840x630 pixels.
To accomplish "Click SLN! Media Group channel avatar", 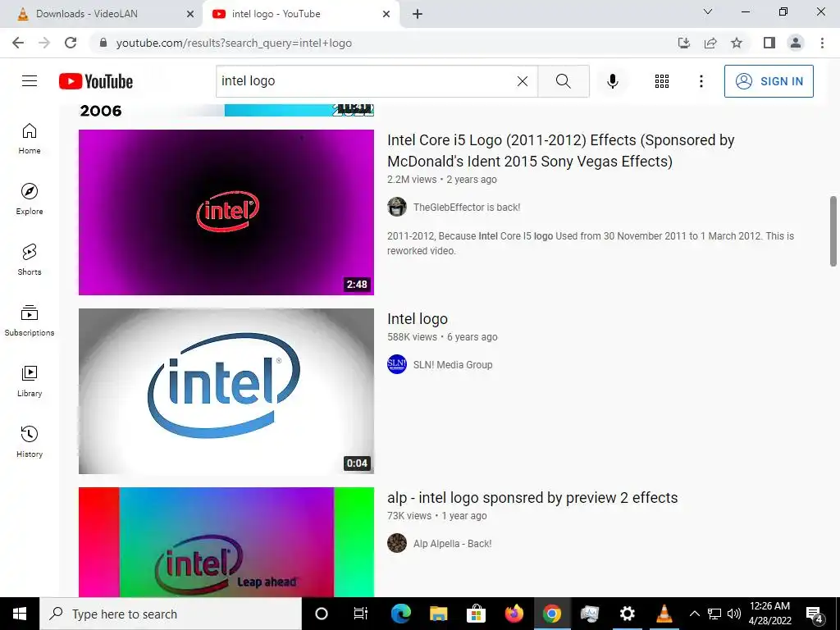I will (397, 364).
